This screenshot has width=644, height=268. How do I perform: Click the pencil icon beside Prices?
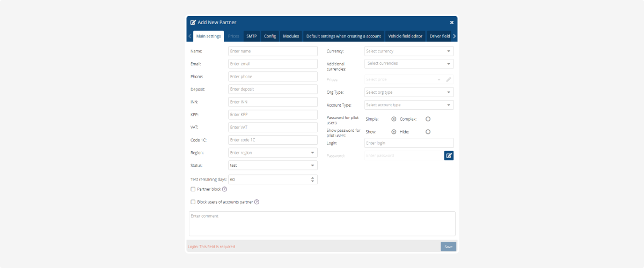(449, 79)
